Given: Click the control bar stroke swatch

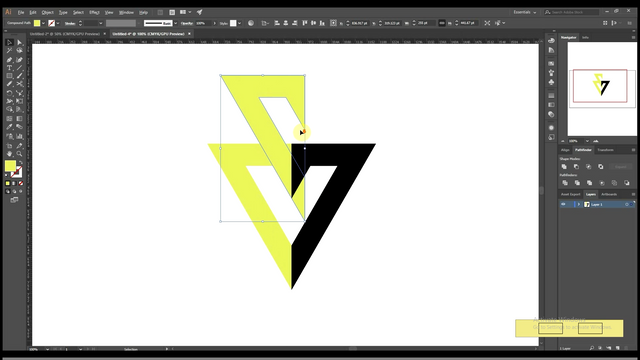Looking at the screenshot, I should [51, 23].
